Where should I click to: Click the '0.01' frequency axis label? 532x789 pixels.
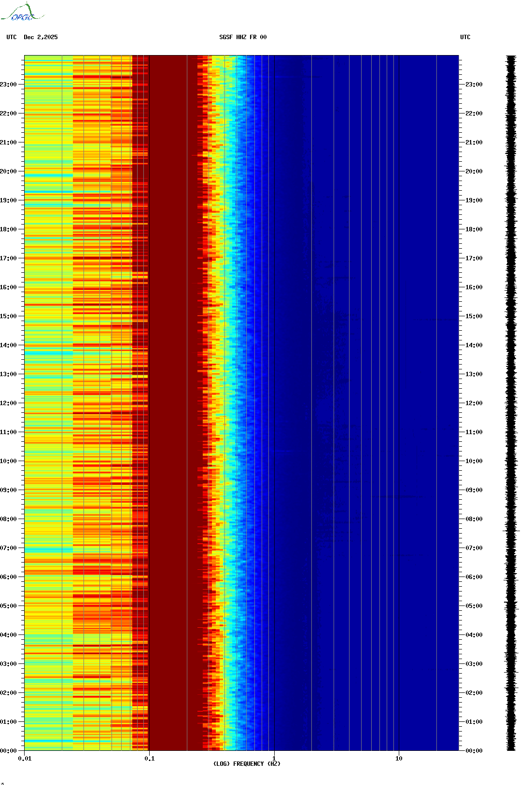click(25, 759)
